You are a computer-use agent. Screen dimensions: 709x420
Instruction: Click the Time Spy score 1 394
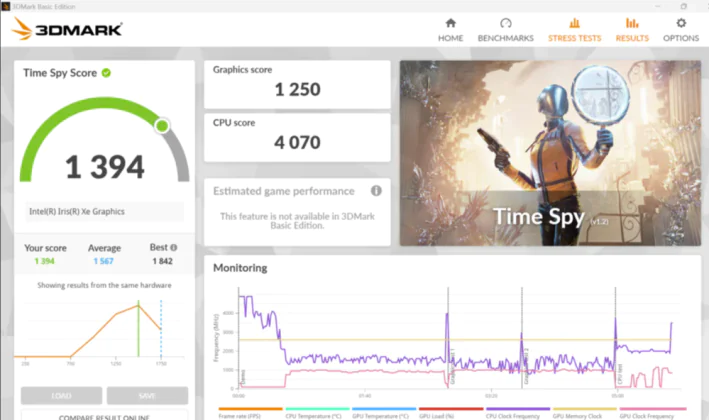(105, 167)
